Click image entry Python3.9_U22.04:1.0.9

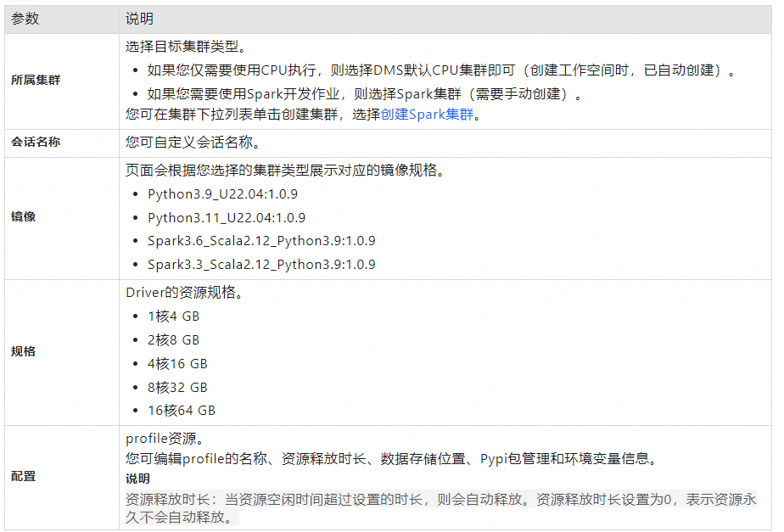[x=222, y=194]
